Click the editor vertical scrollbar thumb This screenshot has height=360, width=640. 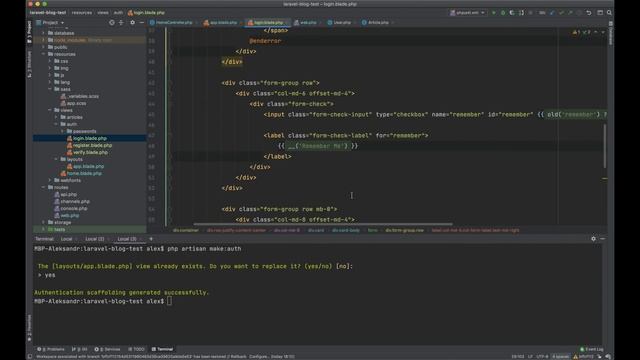[604, 146]
